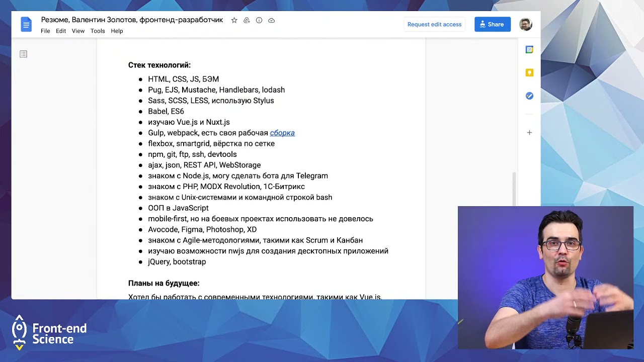Open Google Tasks side panel
This screenshot has height=362, width=644.
[x=529, y=96]
